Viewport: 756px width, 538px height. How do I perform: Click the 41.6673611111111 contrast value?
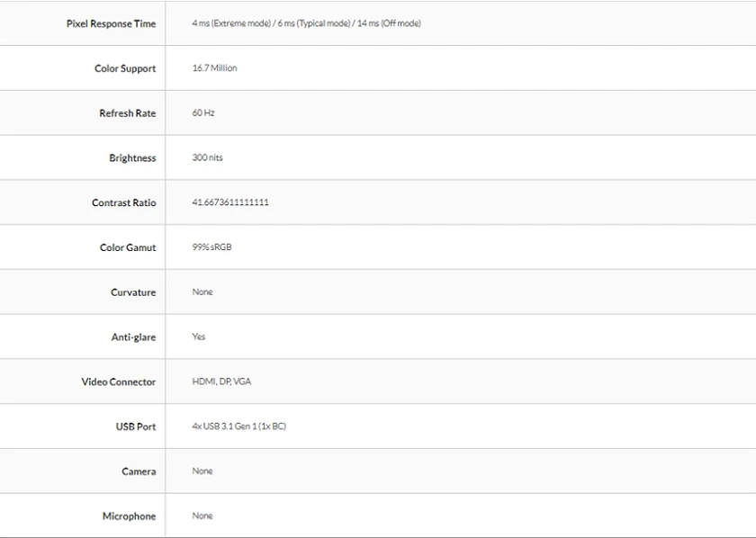[x=230, y=202]
